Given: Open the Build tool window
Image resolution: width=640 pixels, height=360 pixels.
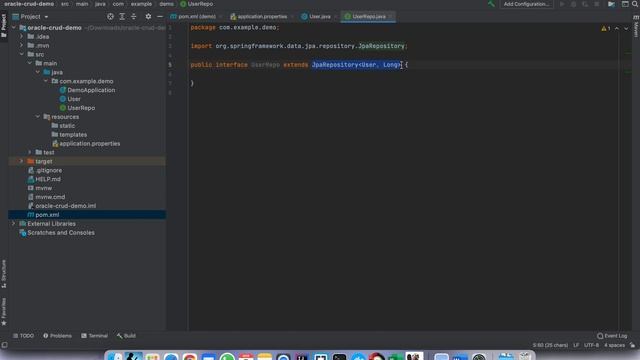Looking at the screenshot, I should click(x=126, y=336).
